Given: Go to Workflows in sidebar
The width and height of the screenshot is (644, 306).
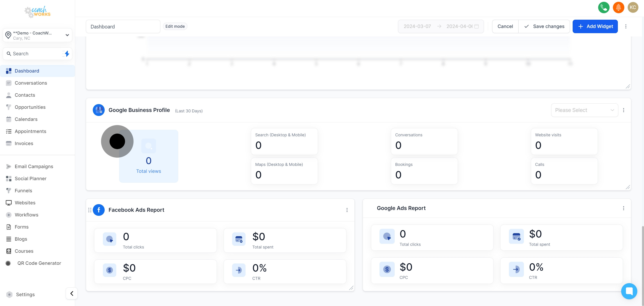Looking at the screenshot, I should (27, 215).
